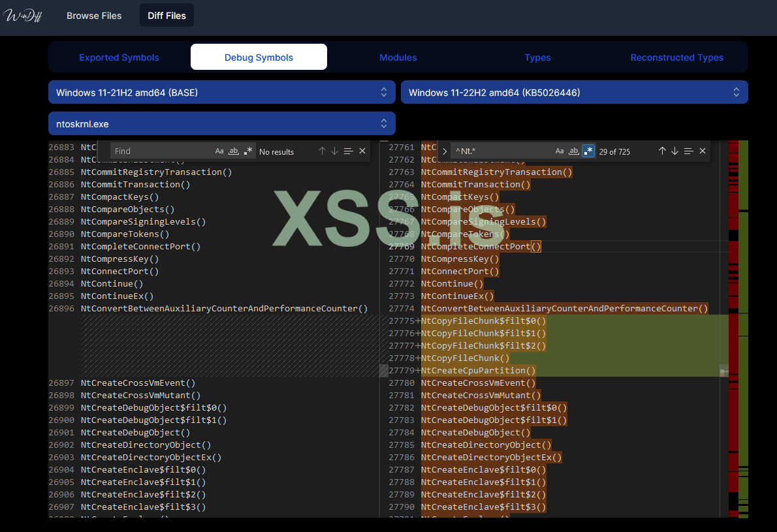Open Windows 11-22H2 amd64 (KB5026446) dropdown
Screen dimensions: 777x532
575,93
